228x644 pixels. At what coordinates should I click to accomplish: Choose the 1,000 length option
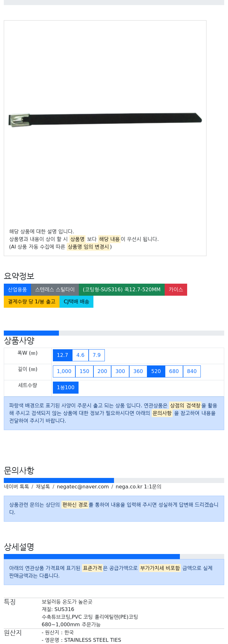[64, 371]
